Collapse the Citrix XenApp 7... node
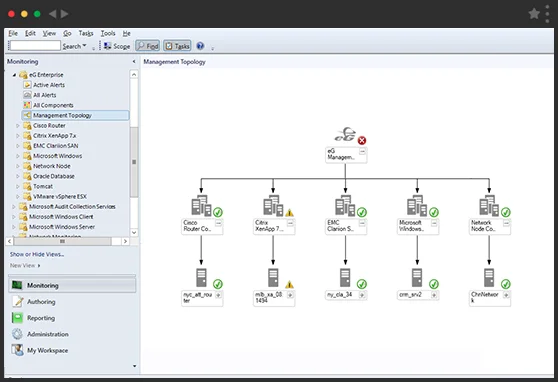The width and height of the screenshot is (558, 382). [290, 223]
